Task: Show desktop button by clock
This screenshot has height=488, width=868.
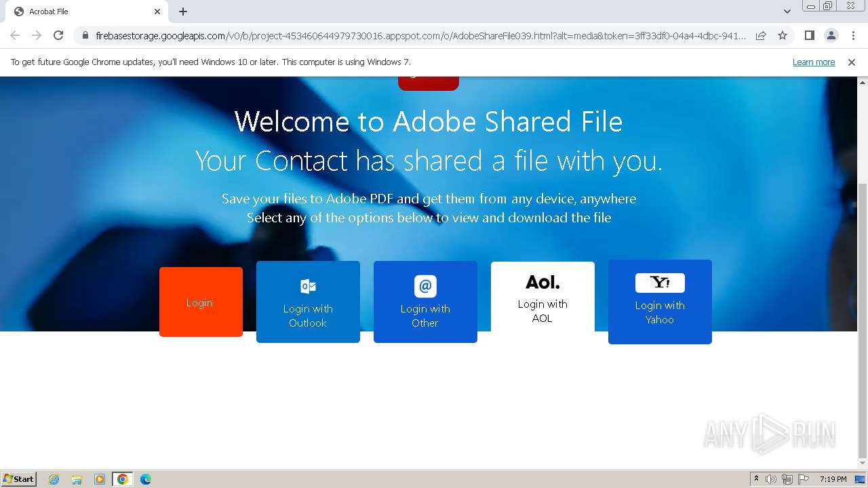Action: tap(860, 479)
